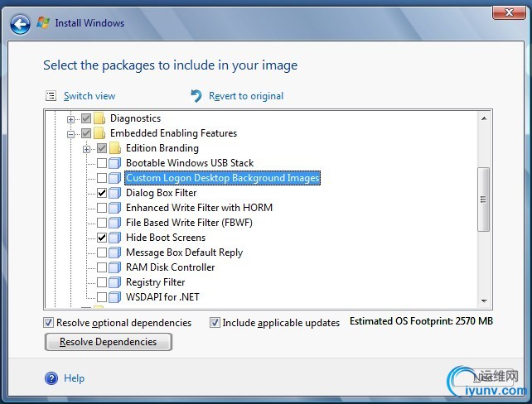Toggle the Embedded Enabling Features checkbox

point(86,133)
